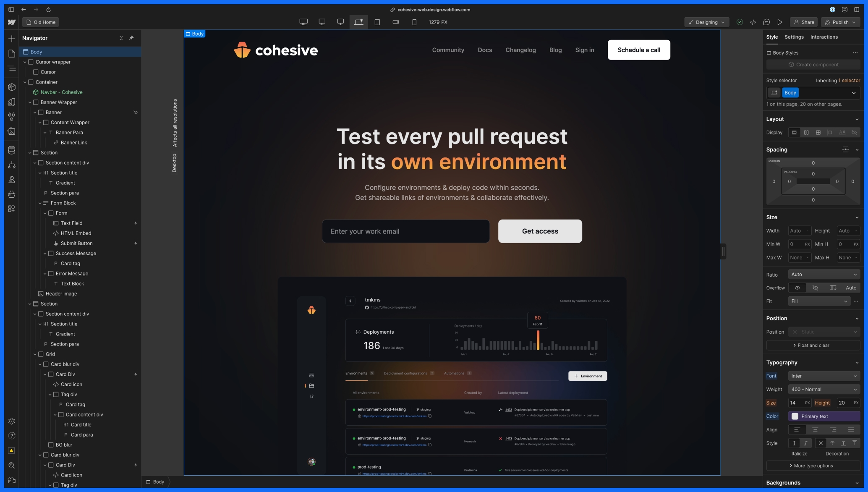Toggle Banner element visibility in Navigator
868x492 pixels.
[136, 113]
